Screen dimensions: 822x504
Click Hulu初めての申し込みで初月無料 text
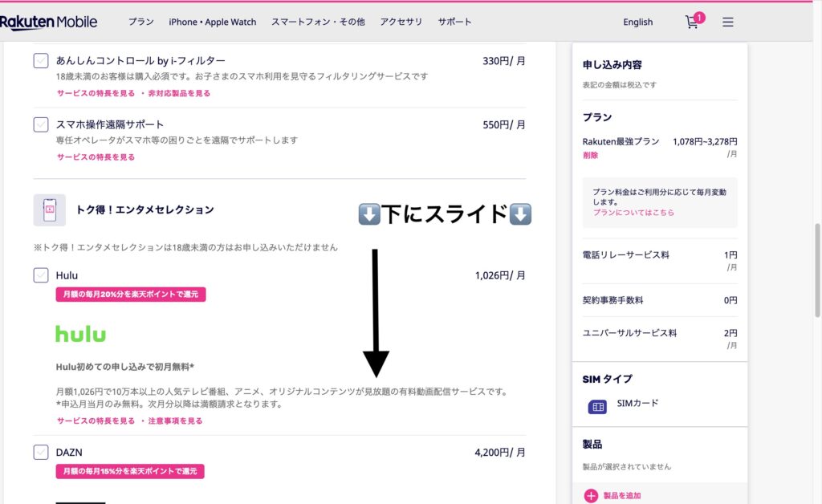pyautogui.click(x=124, y=367)
